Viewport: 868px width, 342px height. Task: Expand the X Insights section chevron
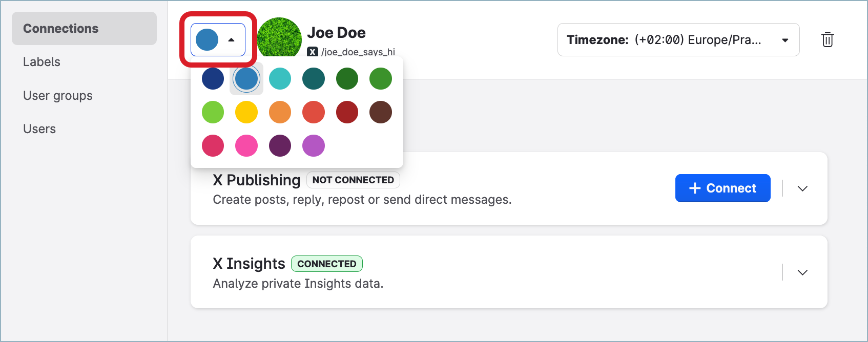(x=802, y=272)
